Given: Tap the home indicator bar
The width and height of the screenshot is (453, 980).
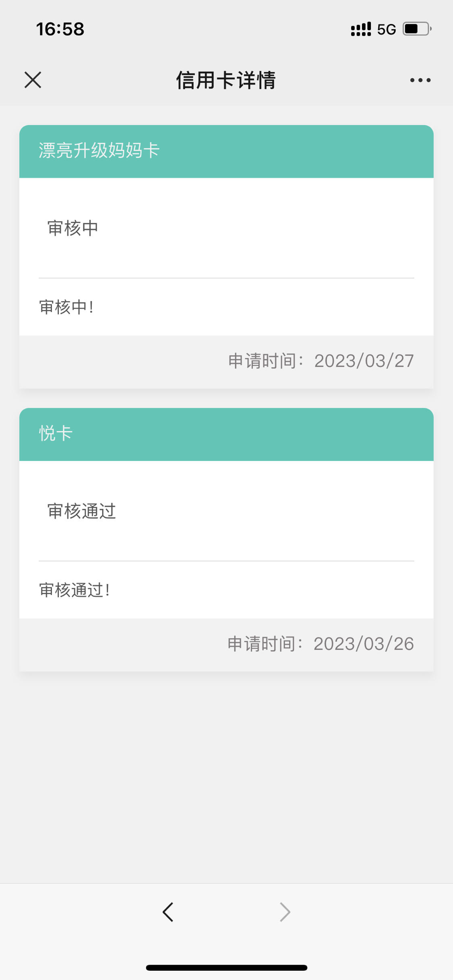Looking at the screenshot, I should point(226,968).
